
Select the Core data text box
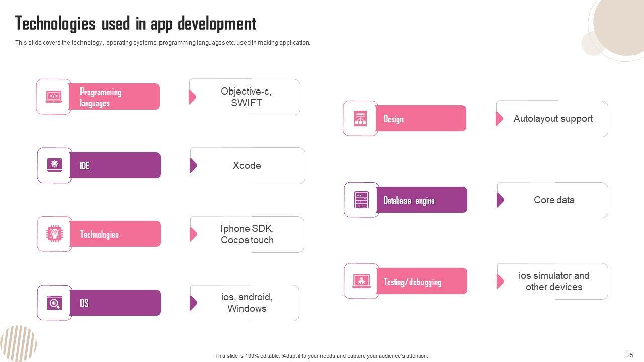[552, 200]
